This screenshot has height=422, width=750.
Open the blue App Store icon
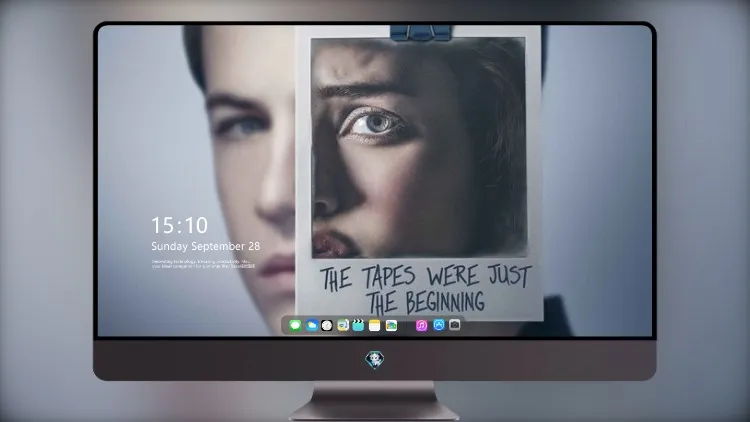439,325
